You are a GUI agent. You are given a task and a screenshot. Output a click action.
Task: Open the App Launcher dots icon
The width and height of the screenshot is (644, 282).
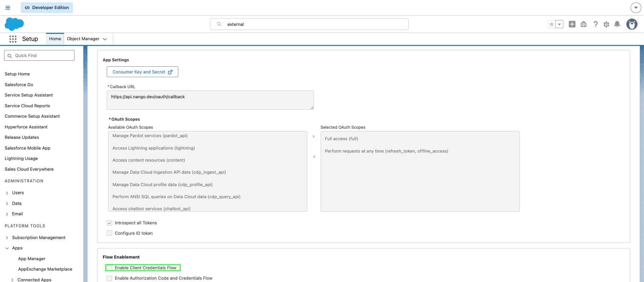click(13, 39)
